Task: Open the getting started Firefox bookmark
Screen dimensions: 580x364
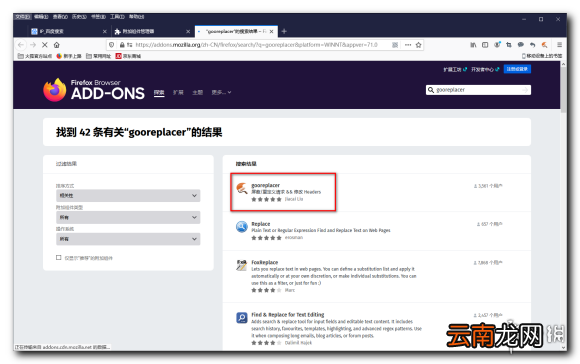Action: pos(69,56)
